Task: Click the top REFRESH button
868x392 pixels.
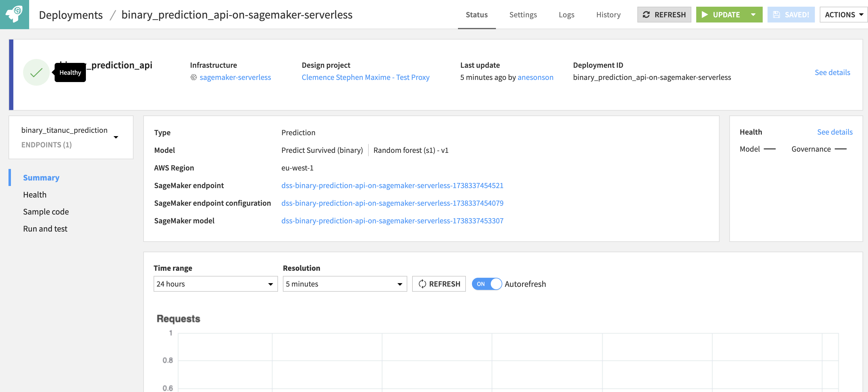Action: click(664, 15)
